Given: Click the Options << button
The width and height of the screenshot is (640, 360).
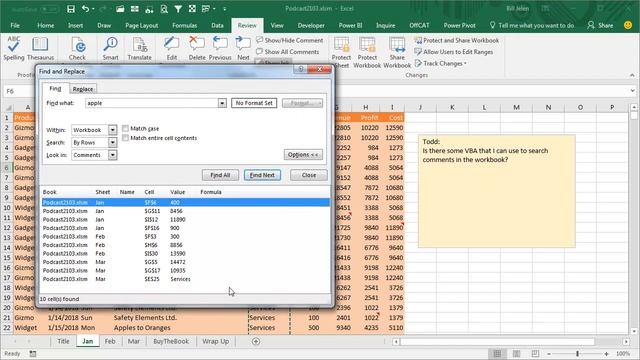Looking at the screenshot, I should coord(303,155).
